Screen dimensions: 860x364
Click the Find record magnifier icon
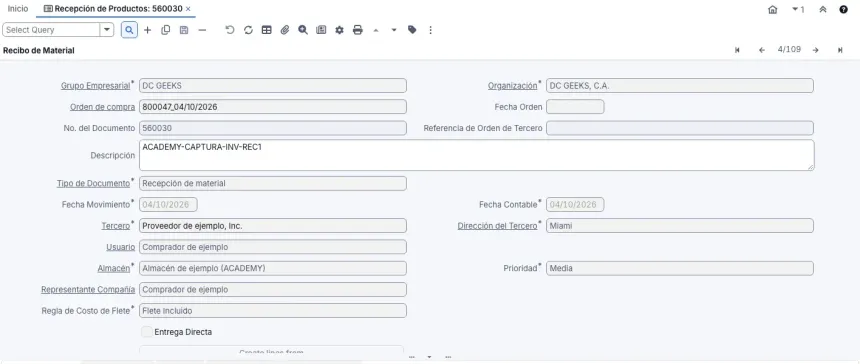pyautogui.click(x=129, y=30)
